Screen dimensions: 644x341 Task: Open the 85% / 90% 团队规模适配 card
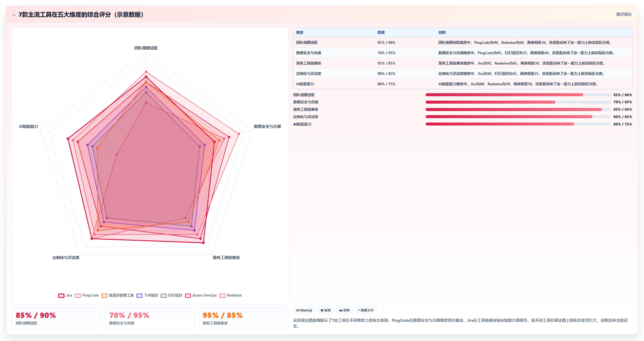click(57, 318)
